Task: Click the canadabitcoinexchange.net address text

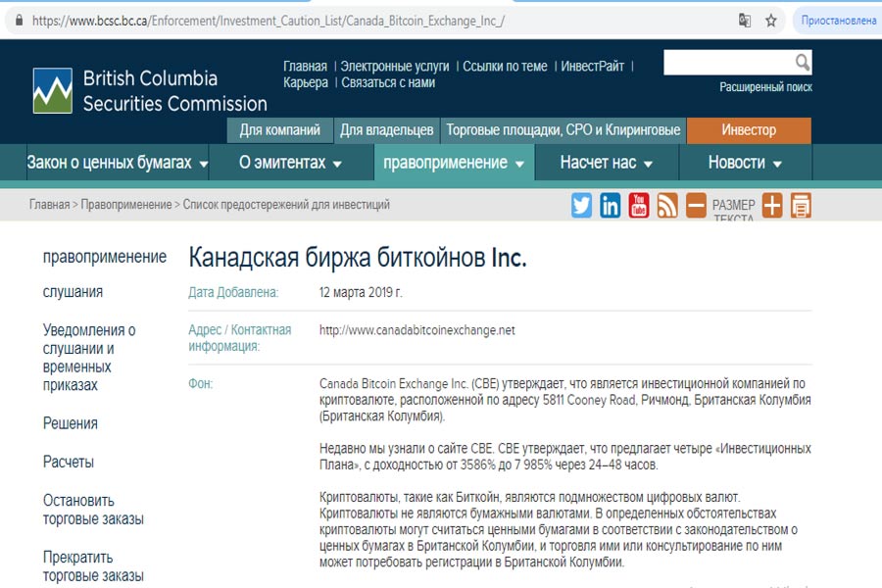Action: click(416, 330)
